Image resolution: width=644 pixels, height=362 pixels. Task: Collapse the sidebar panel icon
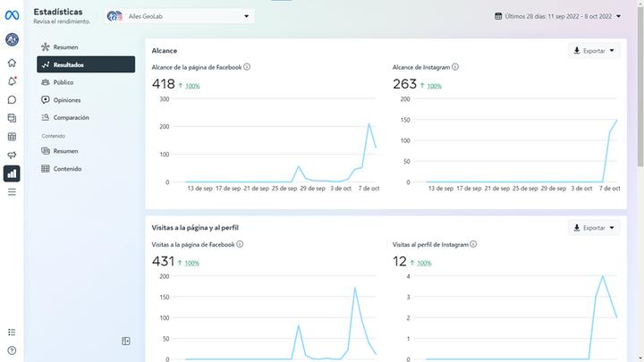(126, 341)
